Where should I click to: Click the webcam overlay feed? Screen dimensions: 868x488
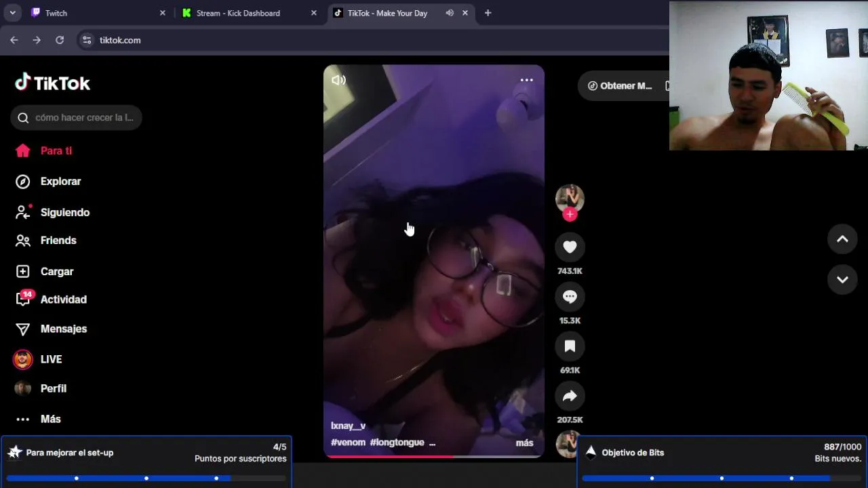768,76
